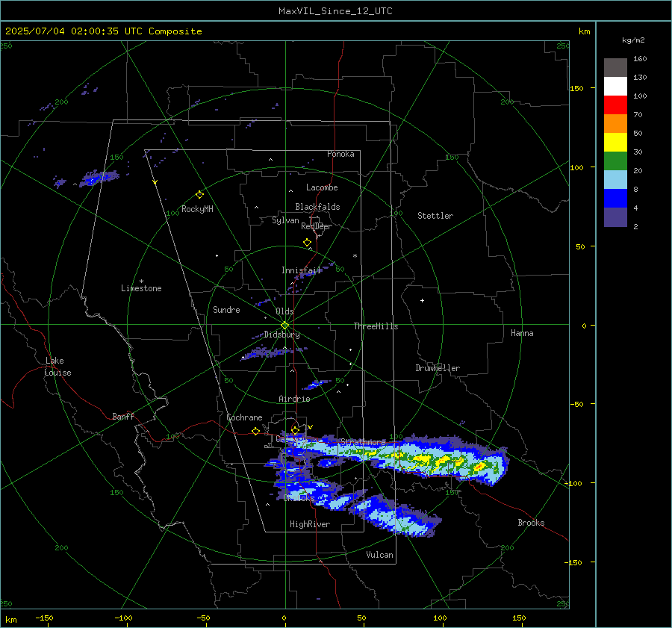Click the Banff town label

pyautogui.click(x=123, y=416)
